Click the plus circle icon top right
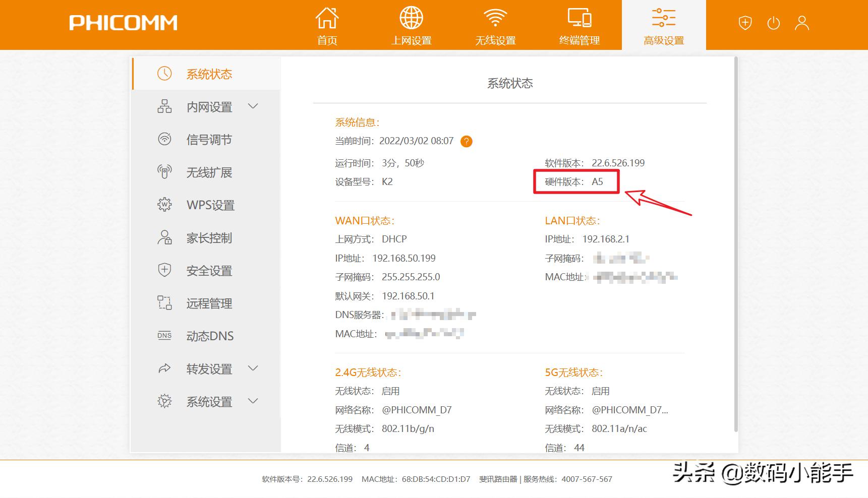The width and height of the screenshot is (868, 498). pyautogui.click(x=745, y=23)
